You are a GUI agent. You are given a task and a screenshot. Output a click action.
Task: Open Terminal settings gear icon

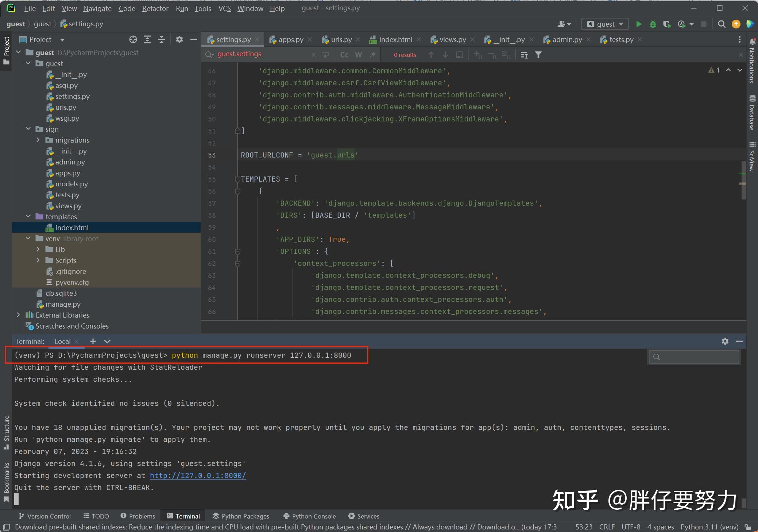[725, 341]
